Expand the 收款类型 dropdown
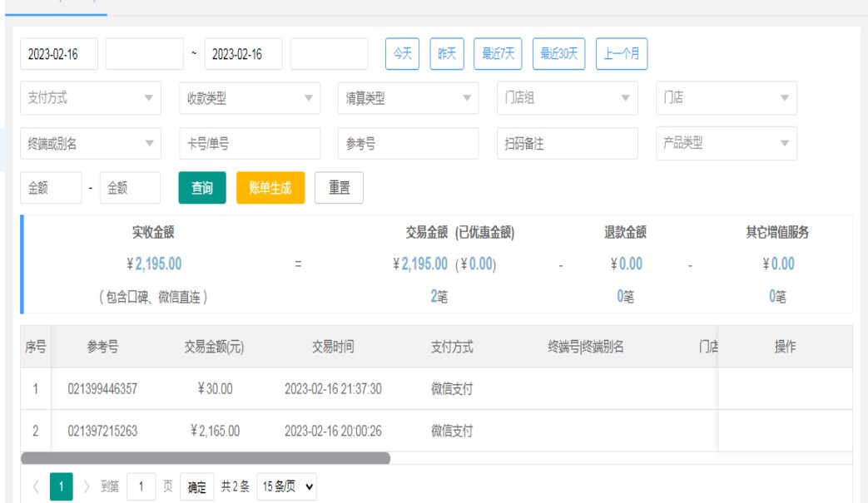 [x=249, y=98]
